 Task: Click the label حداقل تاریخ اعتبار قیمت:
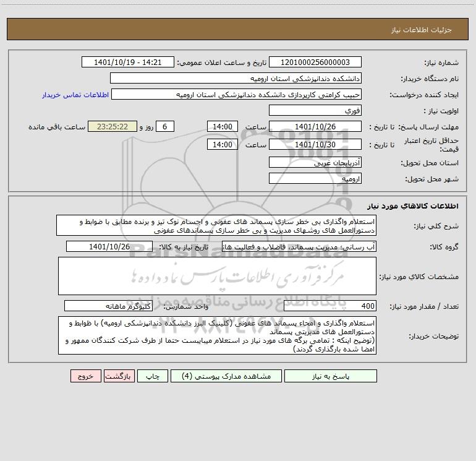pyautogui.click(x=431, y=145)
